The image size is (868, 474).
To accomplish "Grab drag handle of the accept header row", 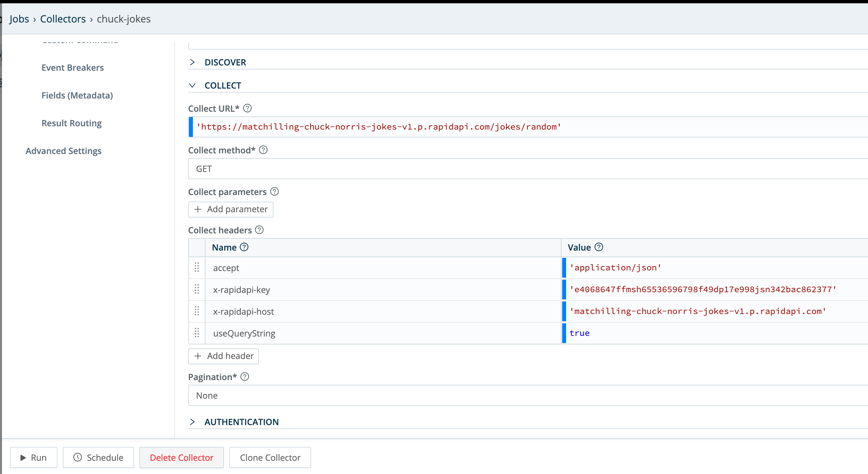I will pyautogui.click(x=197, y=268).
